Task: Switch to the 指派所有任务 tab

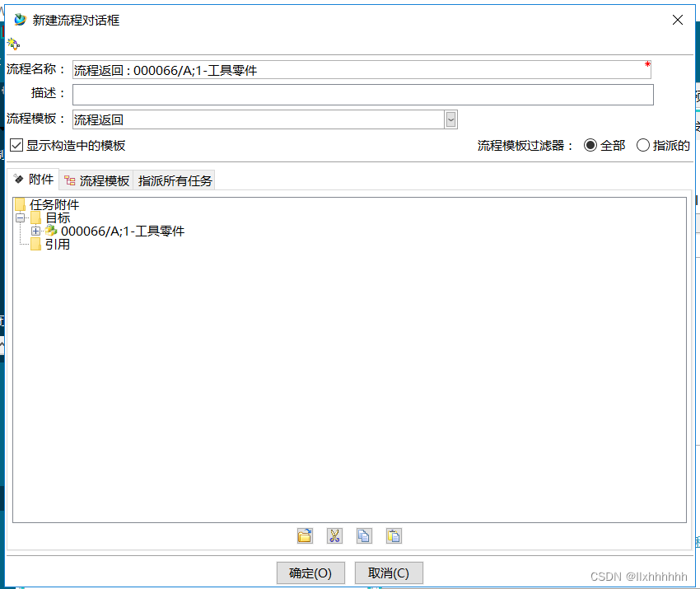Action: click(175, 180)
